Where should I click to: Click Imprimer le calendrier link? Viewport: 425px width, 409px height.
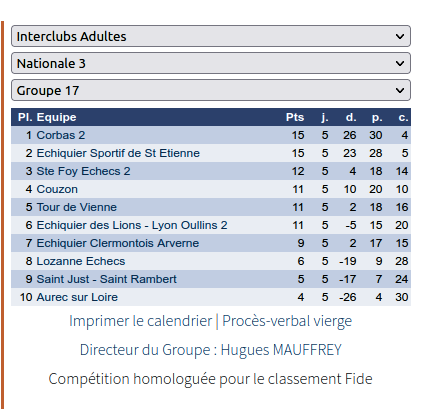[140, 321]
